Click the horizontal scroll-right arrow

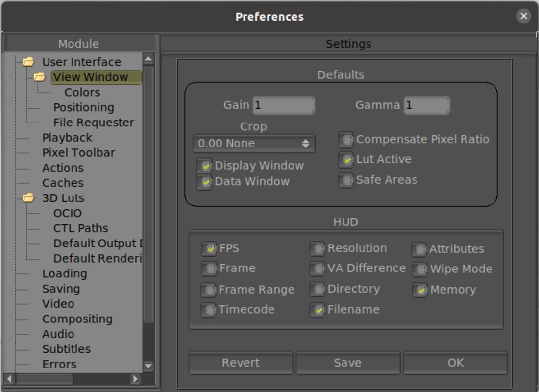tap(136, 379)
